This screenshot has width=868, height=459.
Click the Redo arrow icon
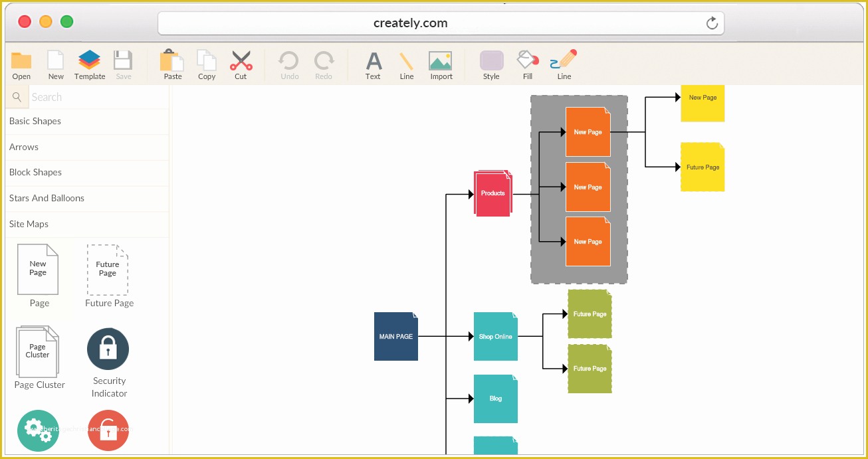tap(324, 60)
